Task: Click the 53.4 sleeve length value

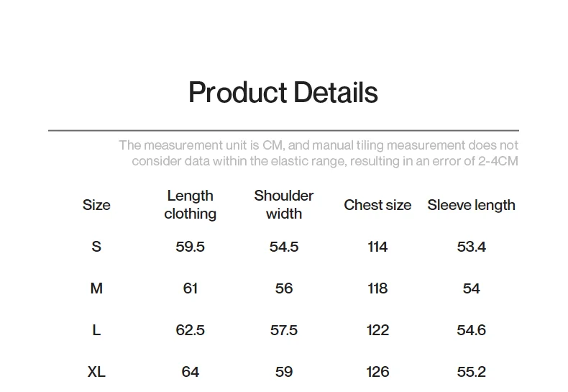Action: pyautogui.click(x=471, y=247)
